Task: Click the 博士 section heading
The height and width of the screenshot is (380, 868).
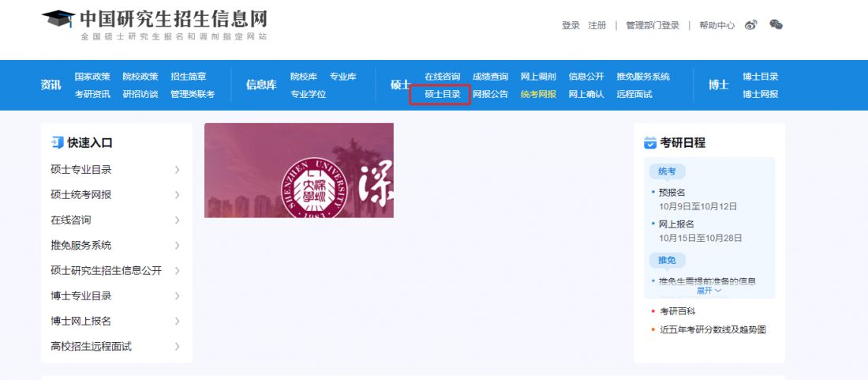Action: click(x=719, y=85)
